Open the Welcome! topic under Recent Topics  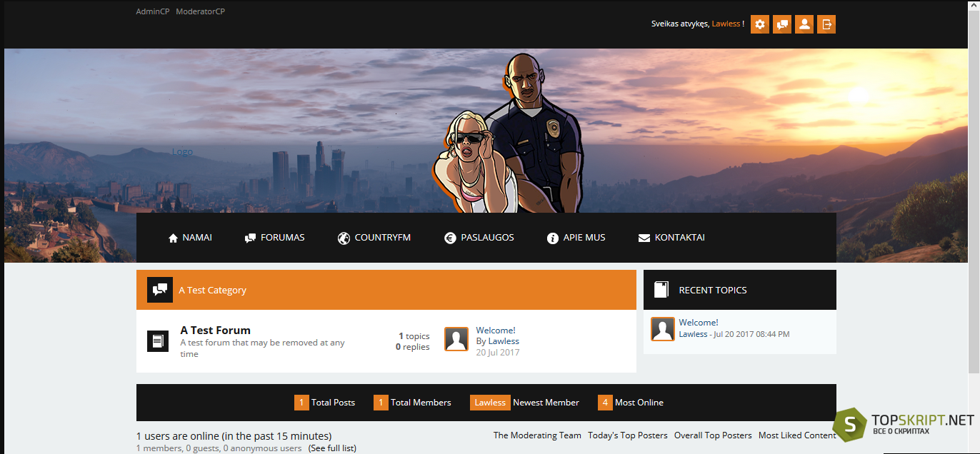click(699, 323)
